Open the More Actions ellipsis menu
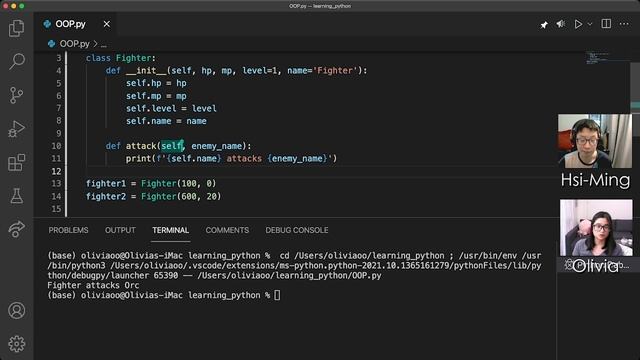 tap(624, 24)
